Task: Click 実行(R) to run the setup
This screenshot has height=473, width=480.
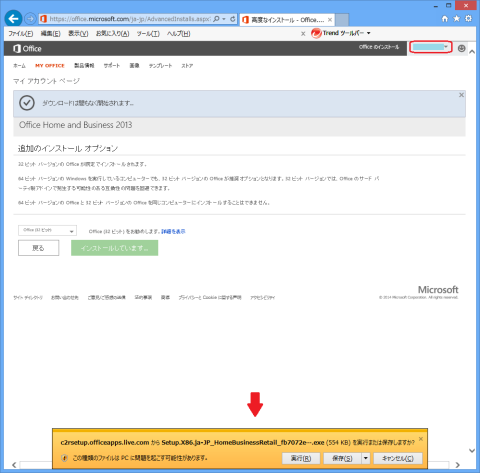Action: [x=301, y=458]
